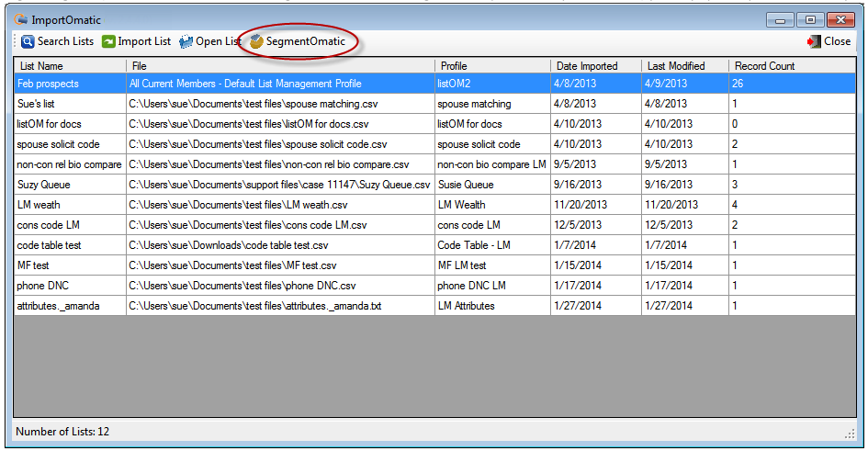The width and height of the screenshot is (868, 451).
Task: Click the MF LM test profile cell
Action: coord(492,265)
